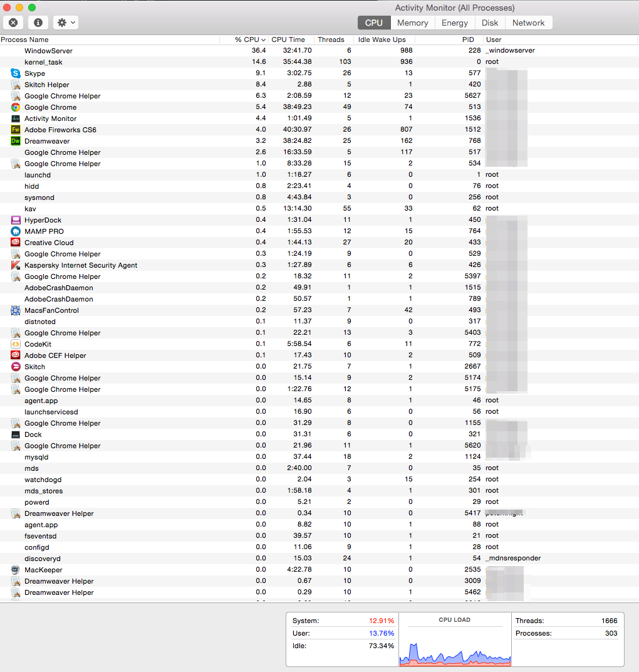Select the sysmond process name
The height and width of the screenshot is (672, 639).
point(39,197)
